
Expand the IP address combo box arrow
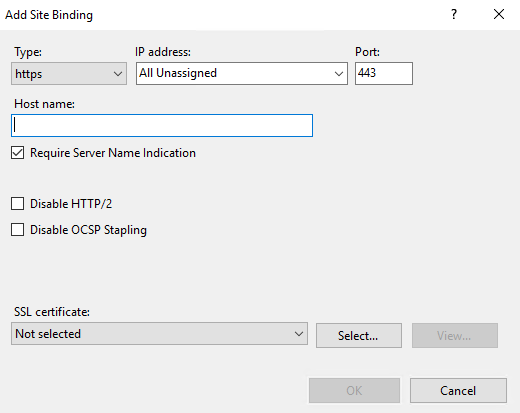click(339, 73)
